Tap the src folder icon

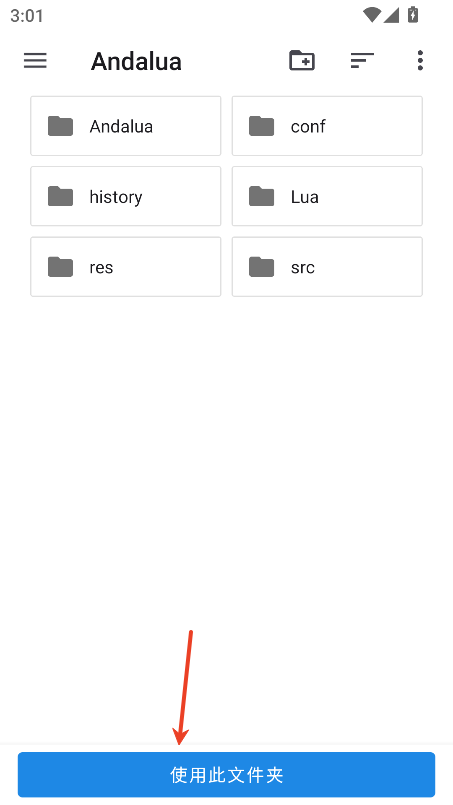(x=261, y=266)
